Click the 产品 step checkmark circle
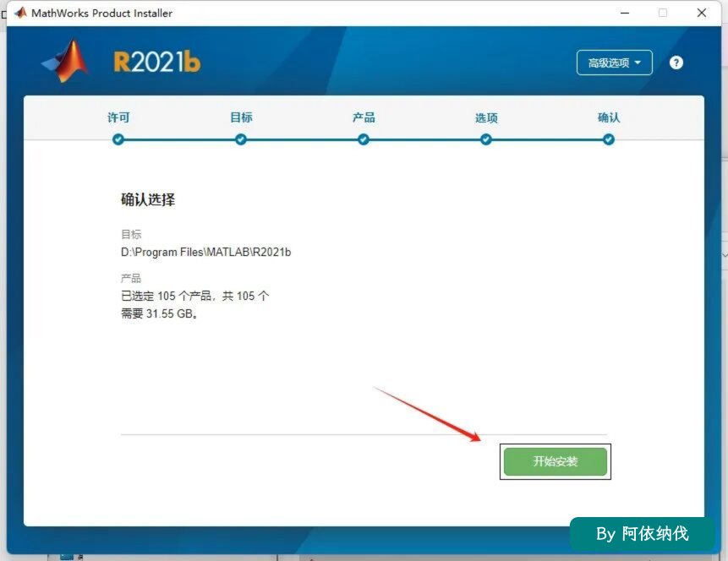 click(364, 139)
